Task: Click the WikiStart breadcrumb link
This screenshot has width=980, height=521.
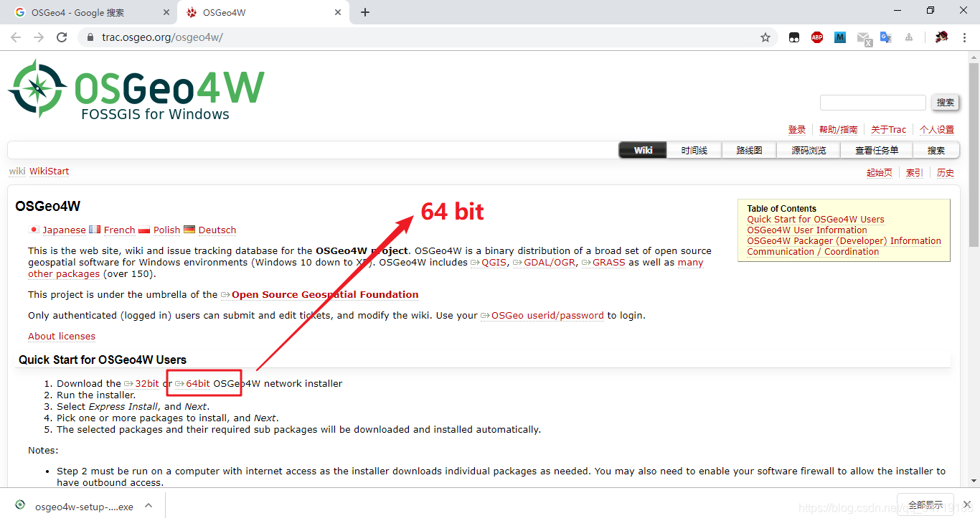Action: click(49, 172)
